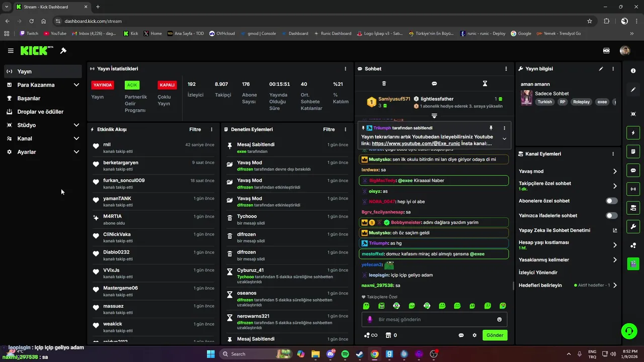Open Yavaş mod settings arrow
Screen dimensions: 644x362
[615, 171]
